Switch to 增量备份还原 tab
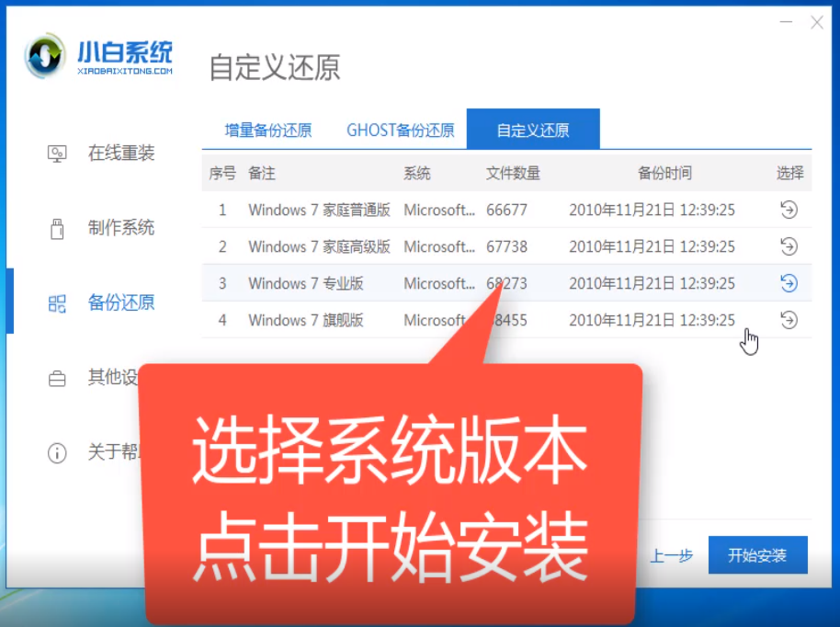 (268, 130)
